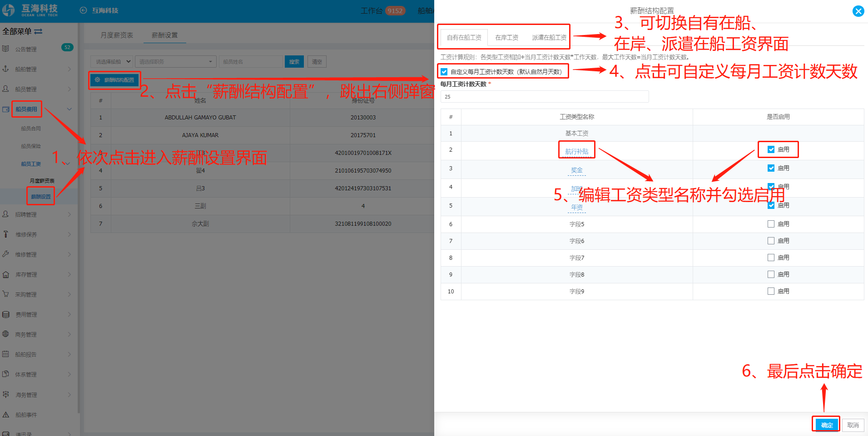Click the 每月工资计数天数 input field
The height and width of the screenshot is (436, 868).
(x=545, y=97)
